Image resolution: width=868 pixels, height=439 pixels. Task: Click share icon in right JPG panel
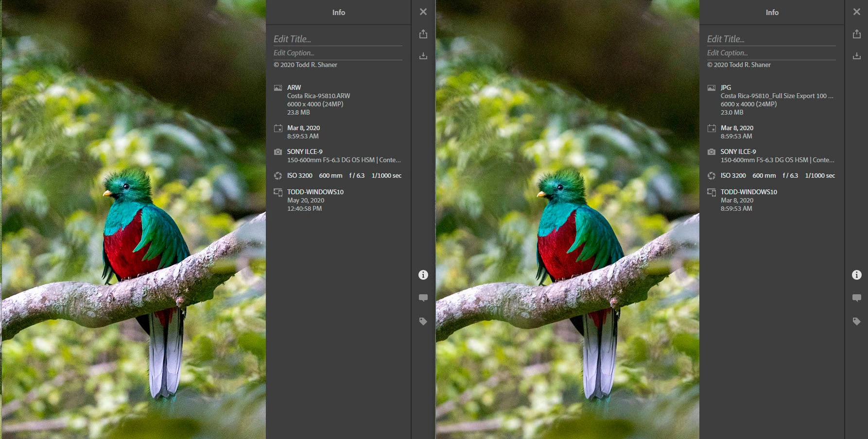click(x=857, y=34)
